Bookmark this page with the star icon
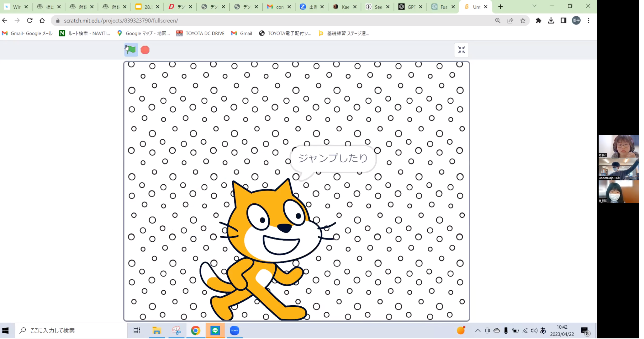 point(523,20)
